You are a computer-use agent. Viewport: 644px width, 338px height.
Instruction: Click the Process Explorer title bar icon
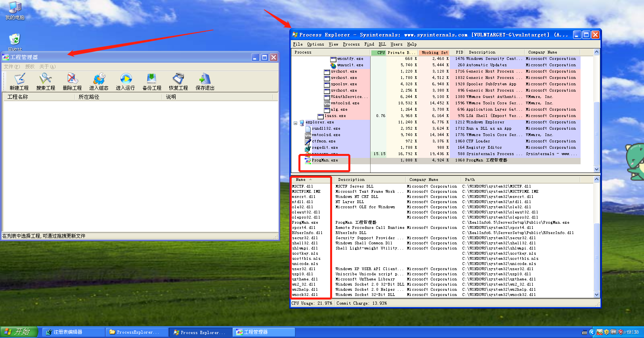coord(295,35)
